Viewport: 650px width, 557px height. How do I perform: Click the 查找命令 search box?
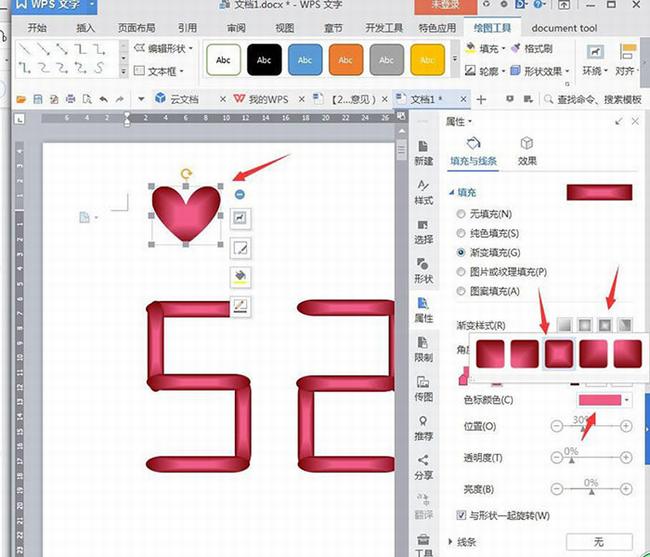coord(593,99)
